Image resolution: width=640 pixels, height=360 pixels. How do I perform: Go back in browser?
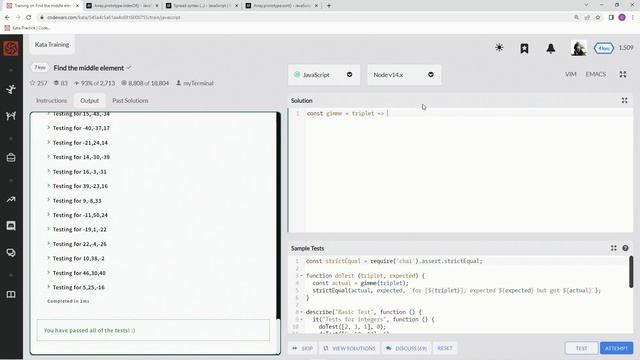coord(7,18)
